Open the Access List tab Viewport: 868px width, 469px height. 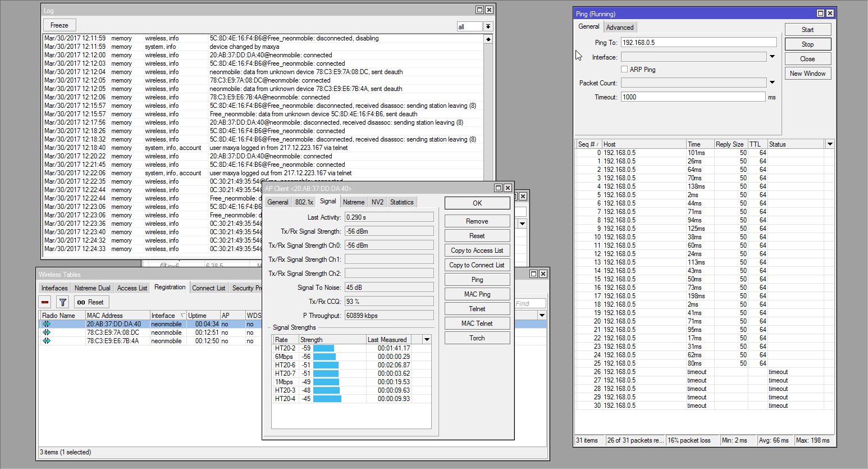tap(132, 288)
